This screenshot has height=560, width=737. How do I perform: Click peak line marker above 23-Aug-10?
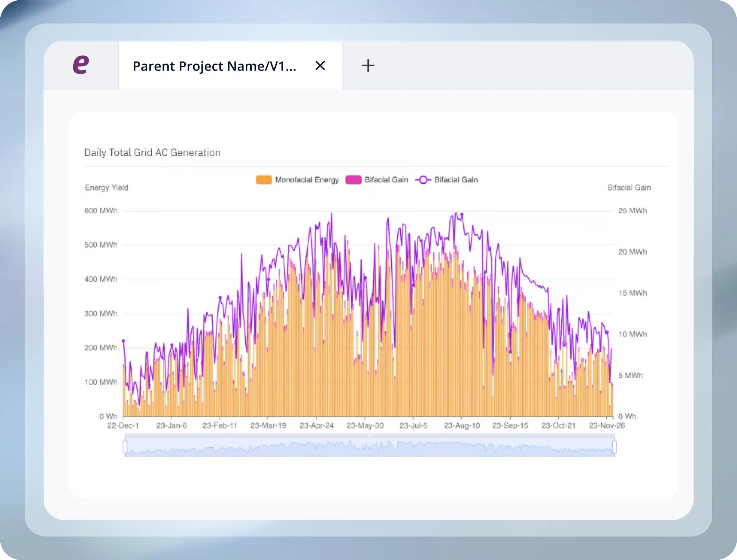point(462,215)
